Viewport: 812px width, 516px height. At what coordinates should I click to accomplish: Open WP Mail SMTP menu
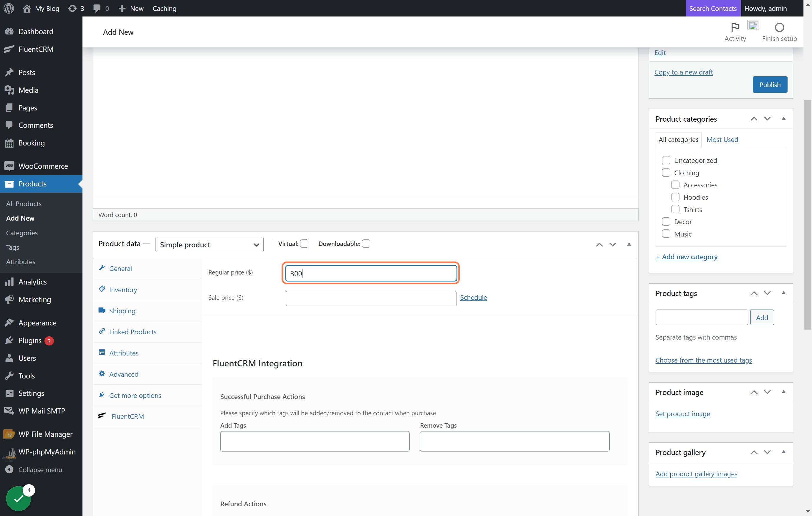[41, 411]
